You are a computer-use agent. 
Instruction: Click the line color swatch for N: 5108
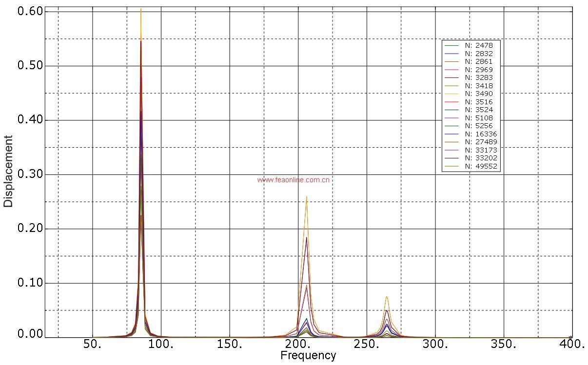(451, 118)
